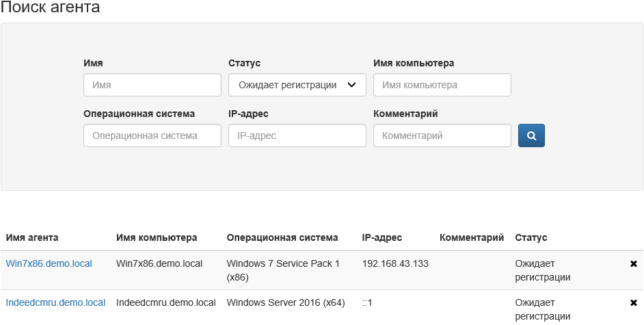The width and height of the screenshot is (644, 325).
Task: Focus the Комментарий input field
Action: pos(442,135)
